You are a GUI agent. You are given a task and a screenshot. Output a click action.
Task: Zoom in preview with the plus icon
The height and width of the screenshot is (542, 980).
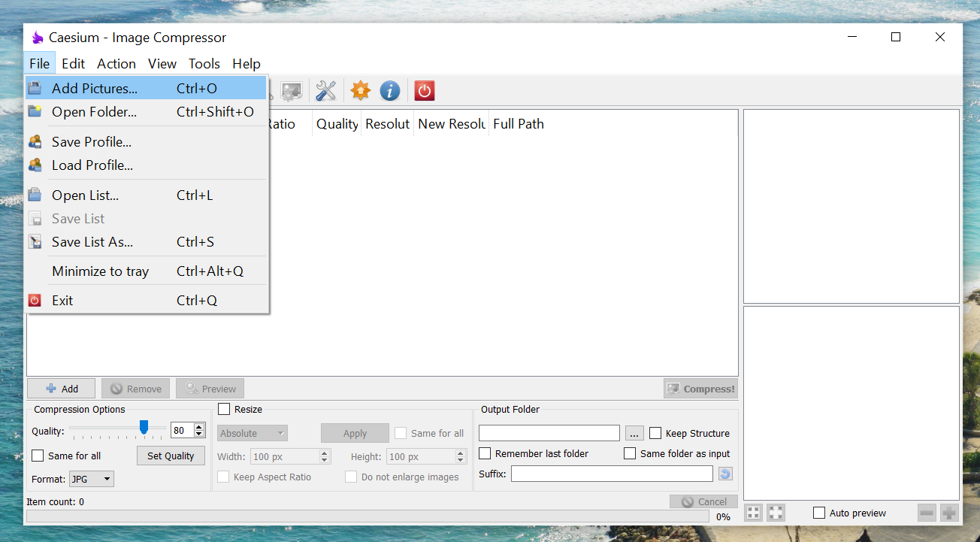click(949, 512)
